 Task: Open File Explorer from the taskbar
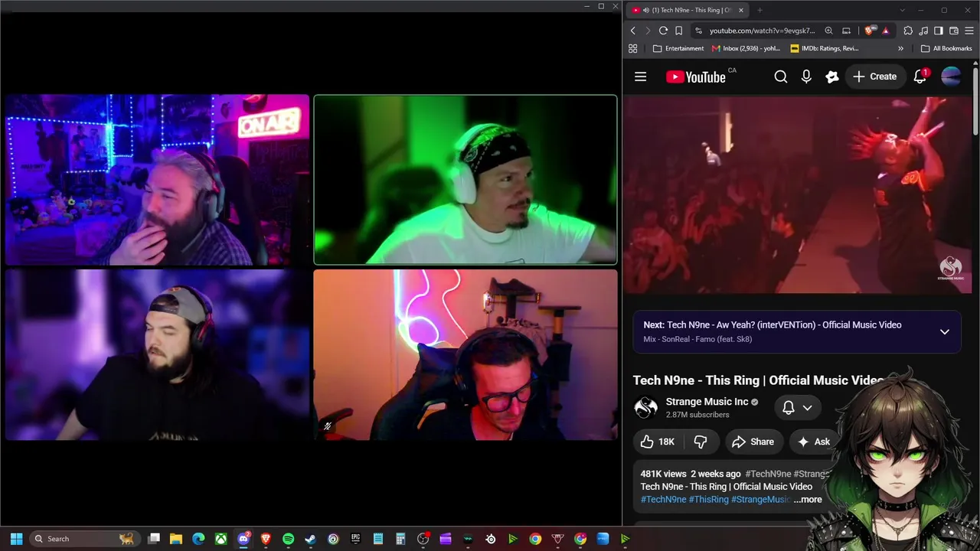click(176, 539)
